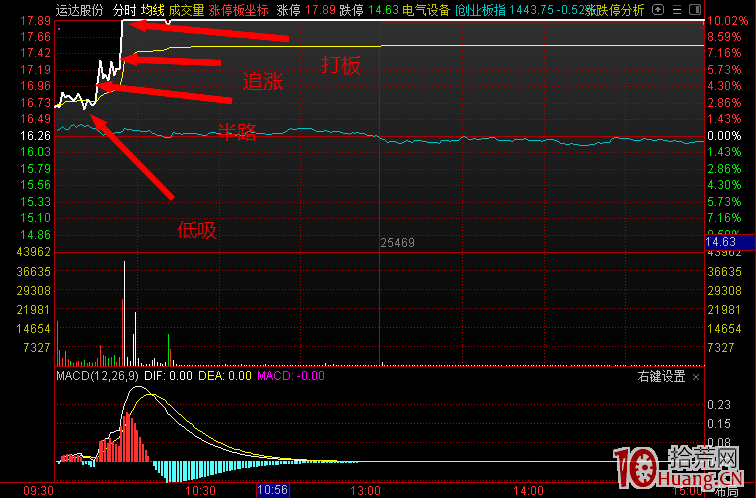The height and width of the screenshot is (498, 756).
Task: Click the highlighted 10:56 time marker
Action: click(x=272, y=490)
